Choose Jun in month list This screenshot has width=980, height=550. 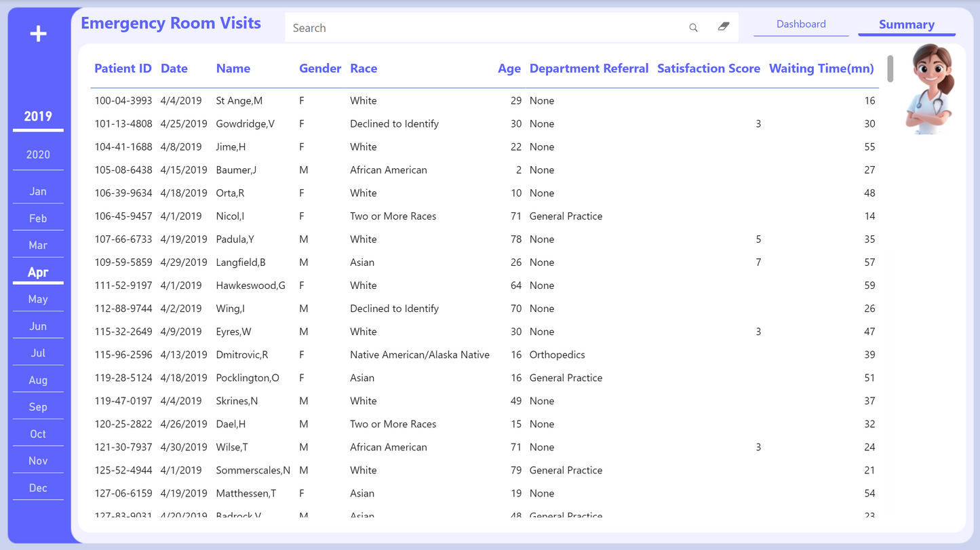click(x=38, y=327)
